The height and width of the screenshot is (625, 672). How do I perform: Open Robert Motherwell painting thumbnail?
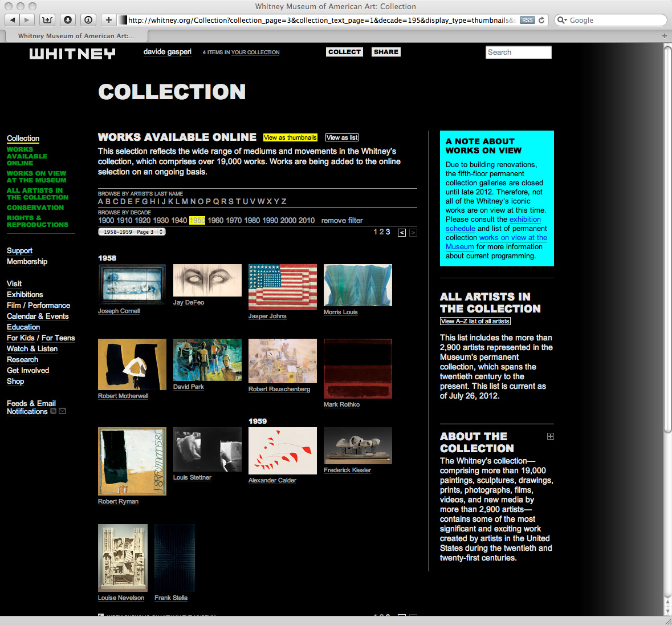click(132, 364)
